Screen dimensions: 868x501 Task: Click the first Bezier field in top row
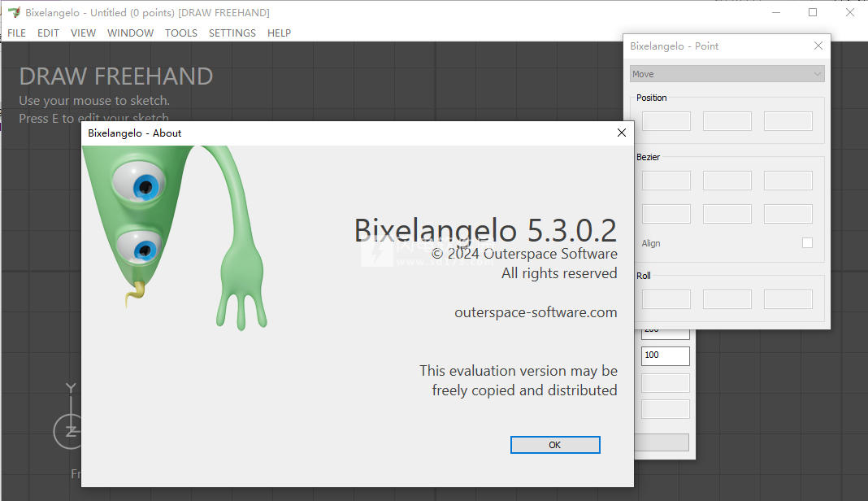point(666,181)
